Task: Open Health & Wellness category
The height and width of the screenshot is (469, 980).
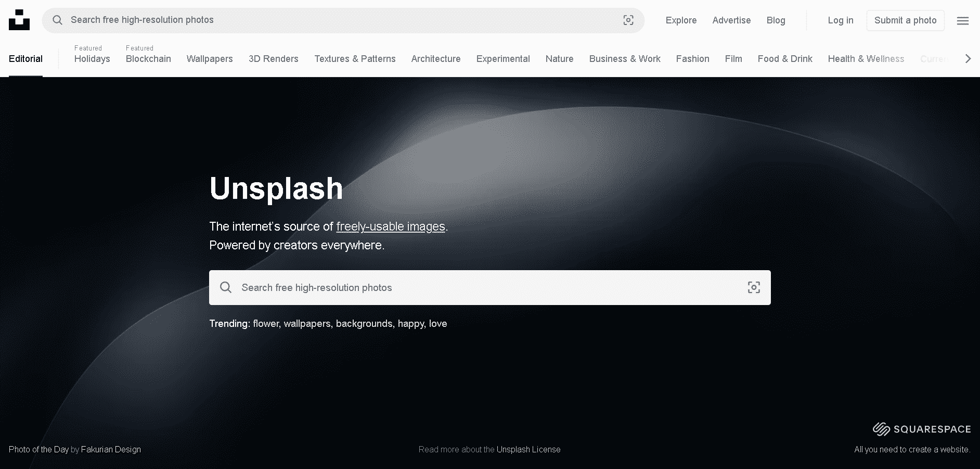Action: 866,59
